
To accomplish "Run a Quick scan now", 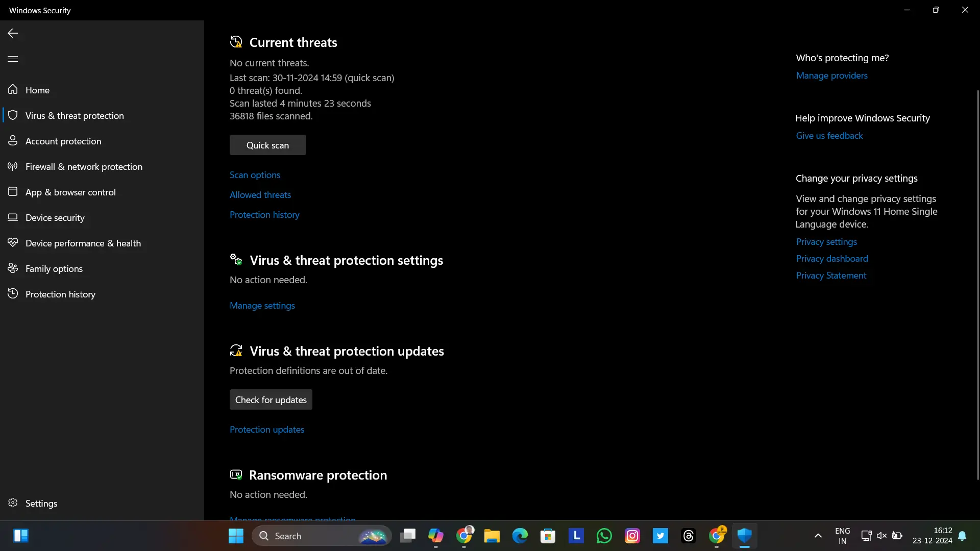I will [267, 145].
